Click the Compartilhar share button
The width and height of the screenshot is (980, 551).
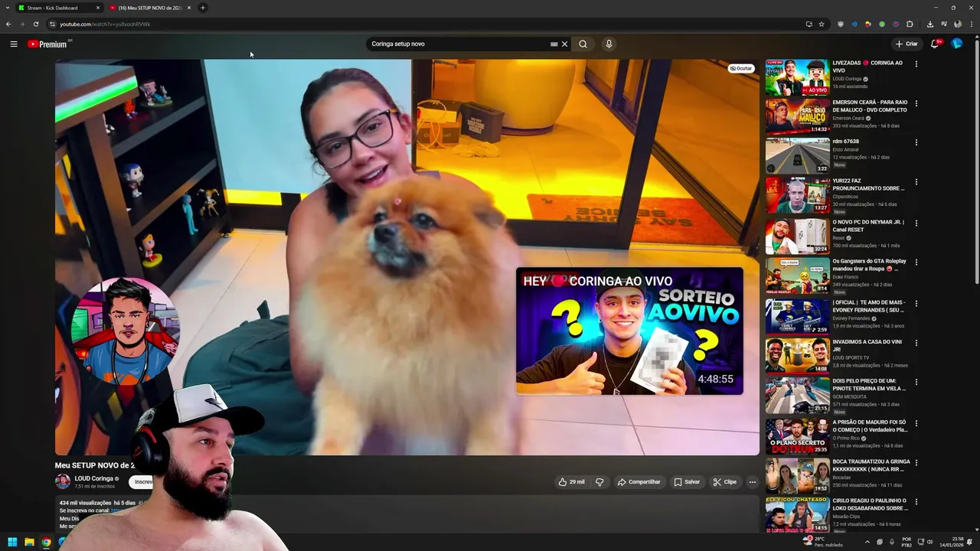click(x=639, y=482)
